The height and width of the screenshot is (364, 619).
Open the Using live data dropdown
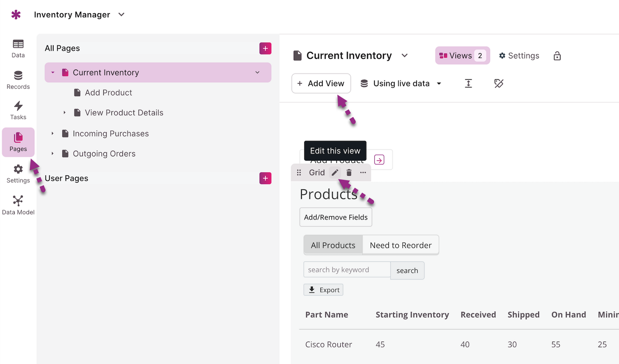pyautogui.click(x=401, y=83)
